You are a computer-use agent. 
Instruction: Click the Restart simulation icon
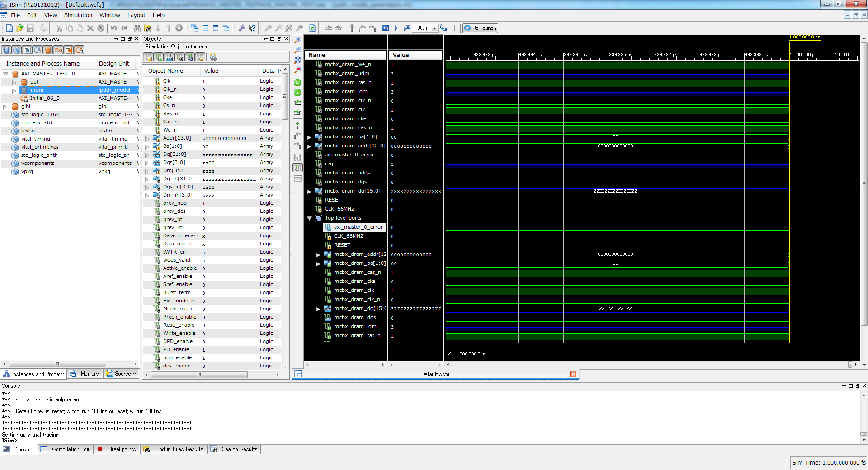(386, 28)
